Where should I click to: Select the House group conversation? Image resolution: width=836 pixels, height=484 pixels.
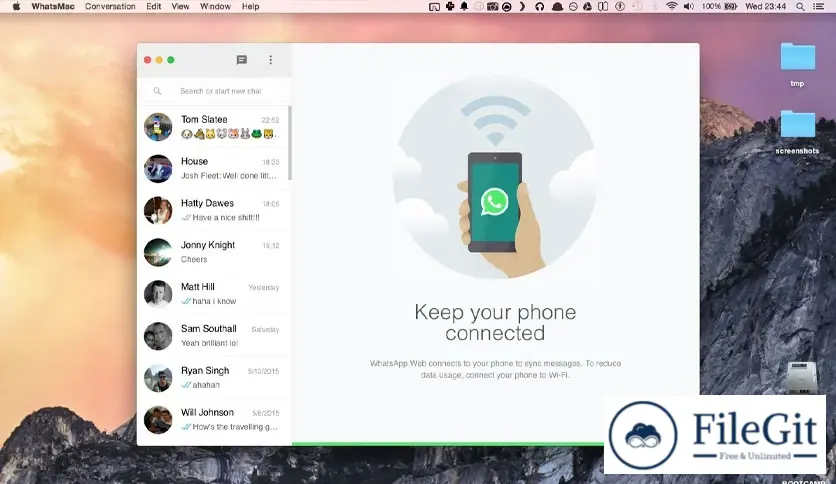214,168
